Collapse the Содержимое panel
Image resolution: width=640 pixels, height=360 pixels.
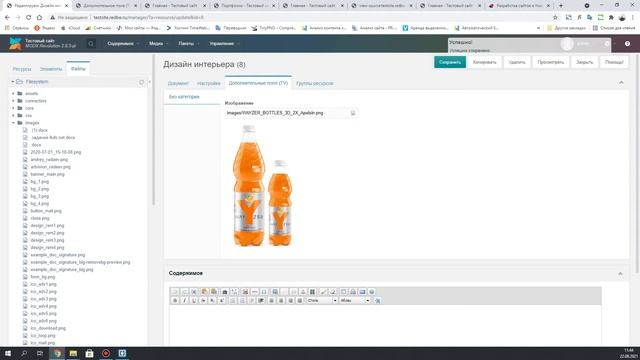(x=620, y=274)
